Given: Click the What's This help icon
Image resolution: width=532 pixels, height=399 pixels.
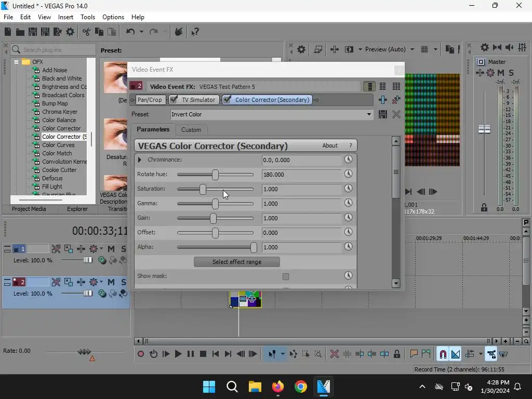Looking at the screenshot, I should click(x=195, y=32).
